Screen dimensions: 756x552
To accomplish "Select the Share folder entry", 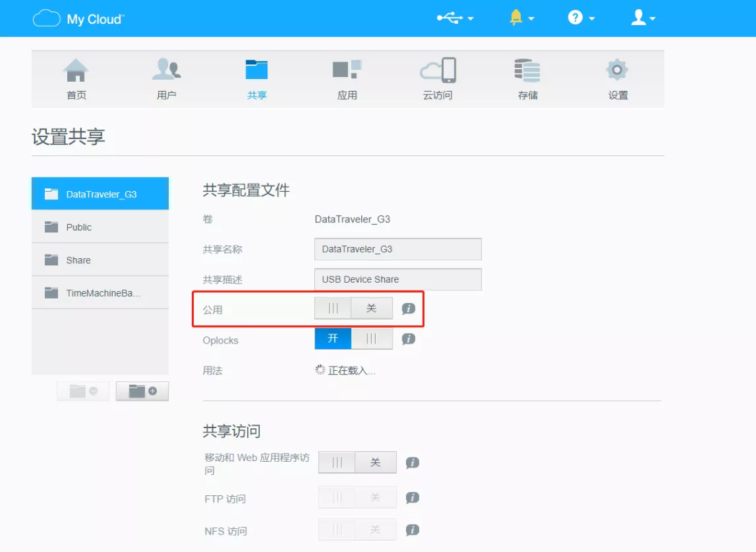I will (100, 260).
